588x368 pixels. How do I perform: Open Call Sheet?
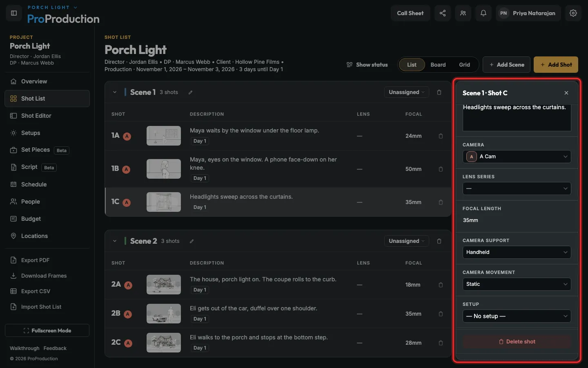click(x=410, y=13)
